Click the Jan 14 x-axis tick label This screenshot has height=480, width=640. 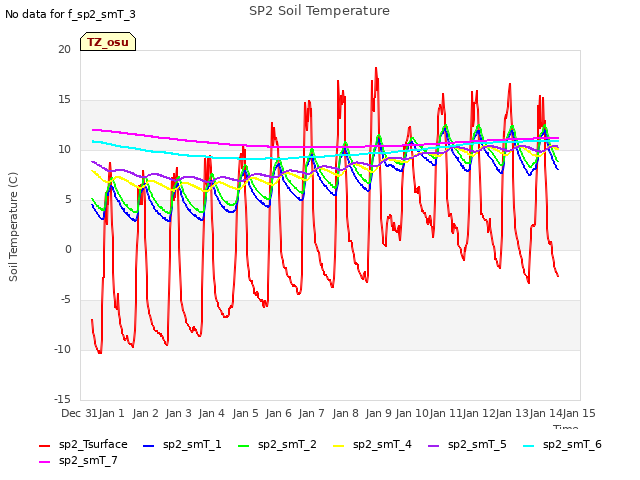pyautogui.click(x=546, y=413)
